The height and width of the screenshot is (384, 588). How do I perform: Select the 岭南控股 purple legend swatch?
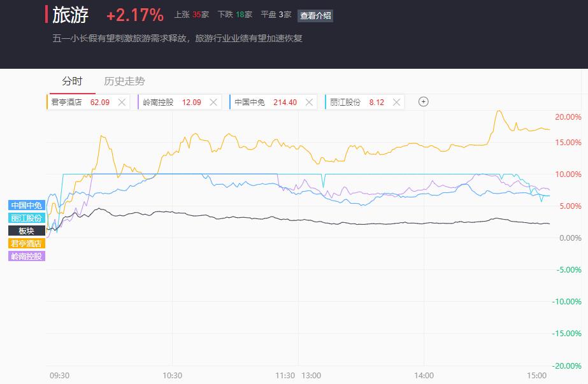27,256
